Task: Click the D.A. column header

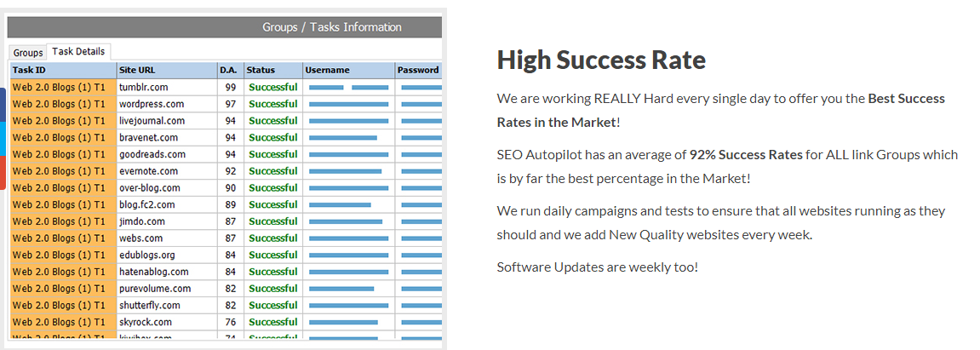Action: click(x=229, y=70)
